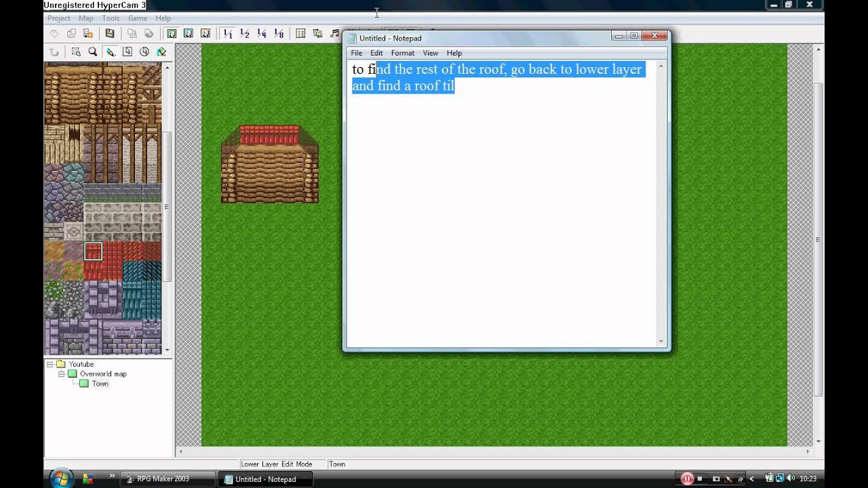The height and width of the screenshot is (488, 868).
Task: Set map zoom to 1/8 scale
Action: [279, 33]
